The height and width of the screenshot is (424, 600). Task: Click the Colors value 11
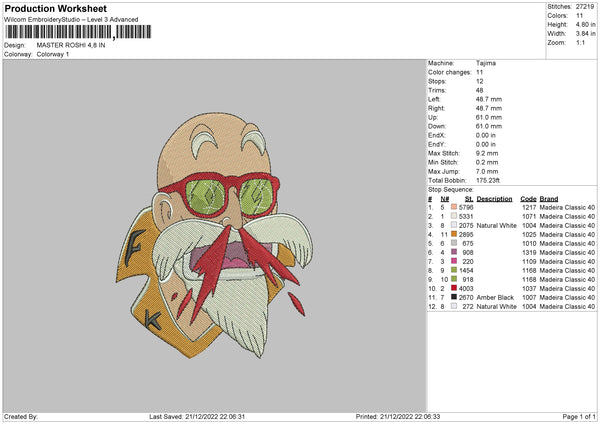[579, 16]
